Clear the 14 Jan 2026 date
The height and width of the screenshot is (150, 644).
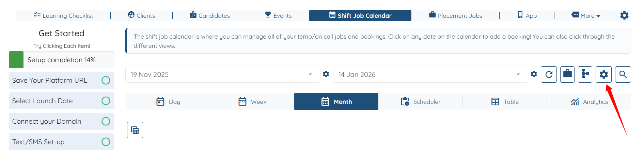pyautogui.click(x=518, y=74)
